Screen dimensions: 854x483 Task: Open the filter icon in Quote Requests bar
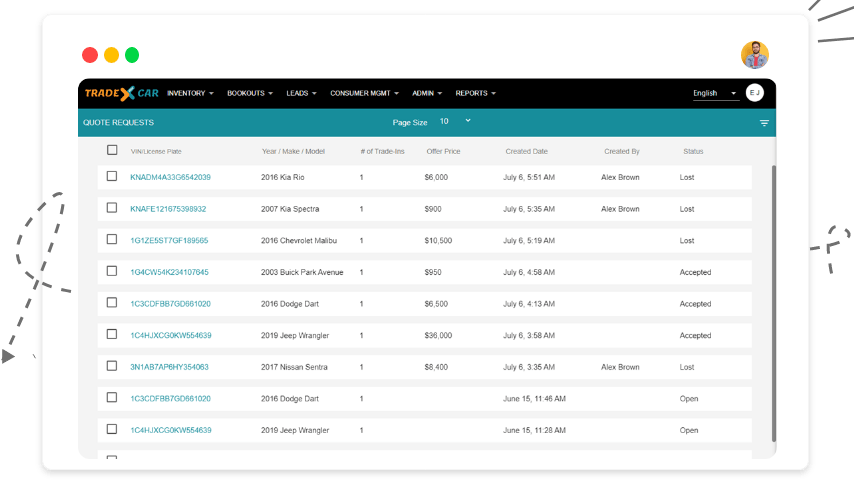coord(764,123)
